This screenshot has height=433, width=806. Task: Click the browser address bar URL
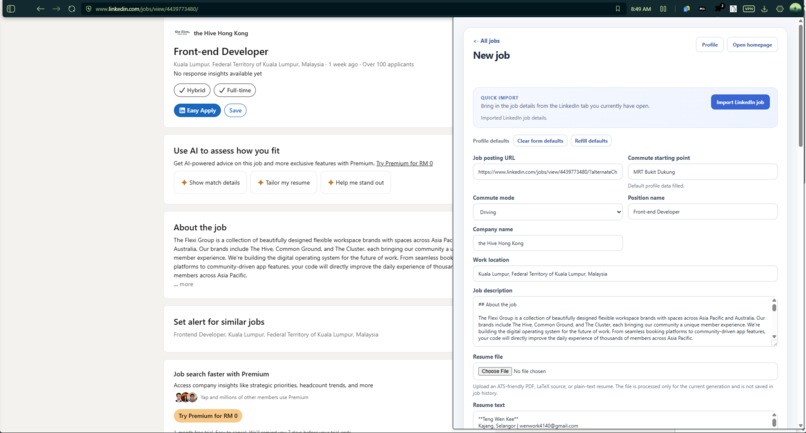click(147, 9)
